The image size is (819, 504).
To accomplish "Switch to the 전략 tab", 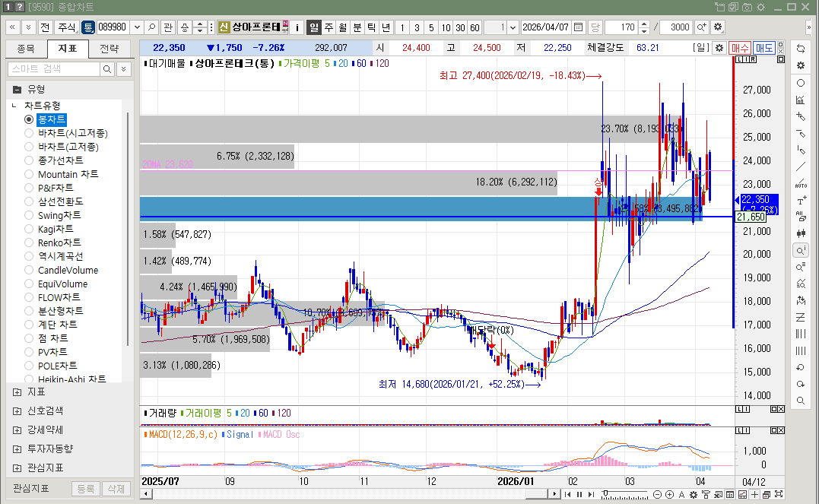I will 110,49.
